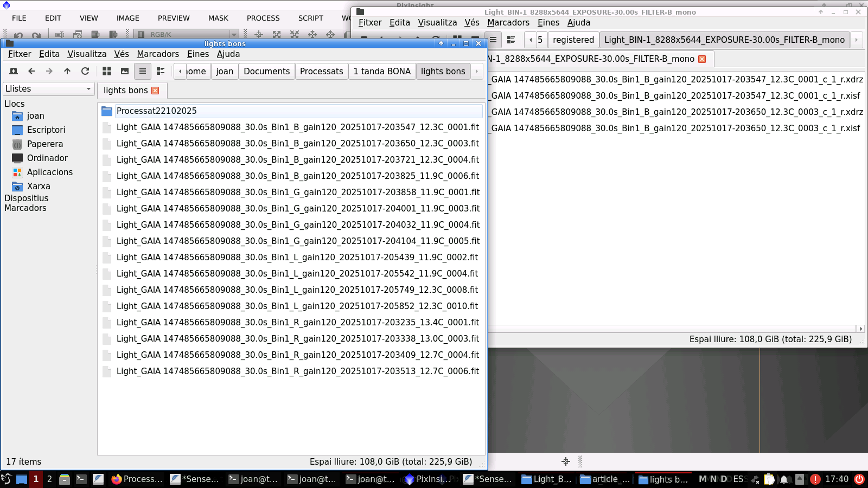Toggle the ES keyboard layout indicator
The height and width of the screenshot is (488, 868).
[738, 479]
